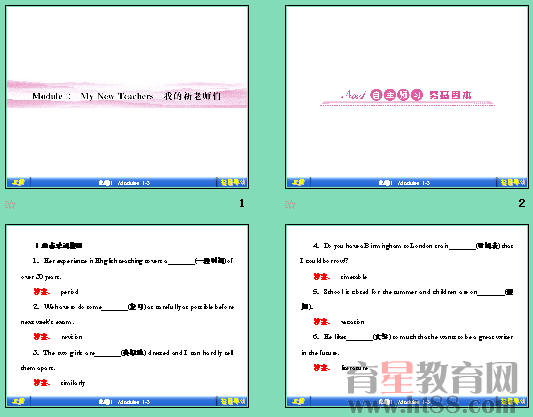
Task: Select slide 4 thumbnail with questions 4-6
Action: tap(407, 316)
